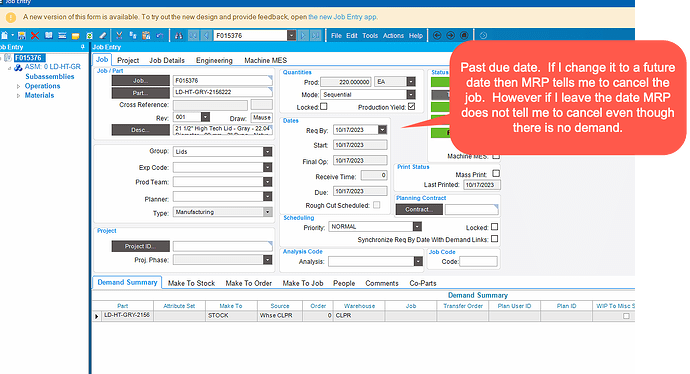
Task: Click the Desc... button
Action: [140, 130]
